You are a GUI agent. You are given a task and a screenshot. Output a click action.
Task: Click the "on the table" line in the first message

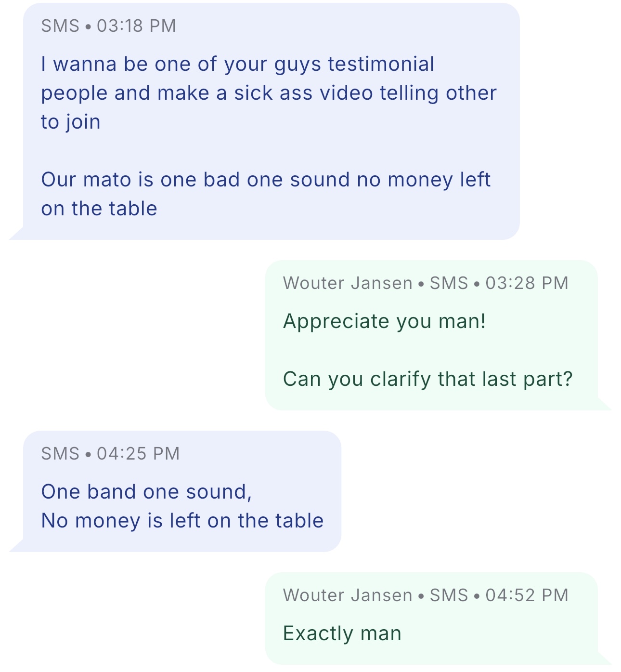99,209
